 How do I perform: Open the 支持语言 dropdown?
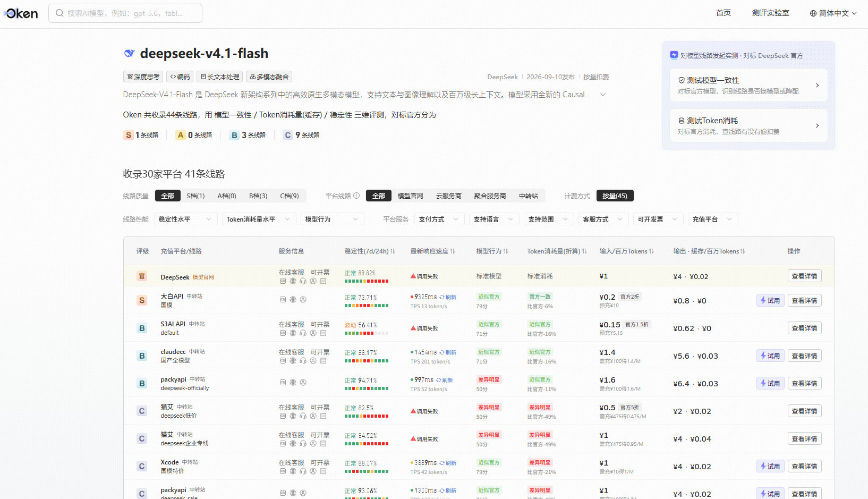click(494, 219)
